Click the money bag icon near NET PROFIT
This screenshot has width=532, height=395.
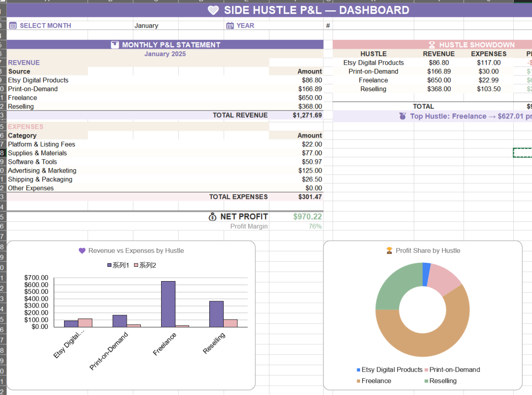(x=212, y=216)
